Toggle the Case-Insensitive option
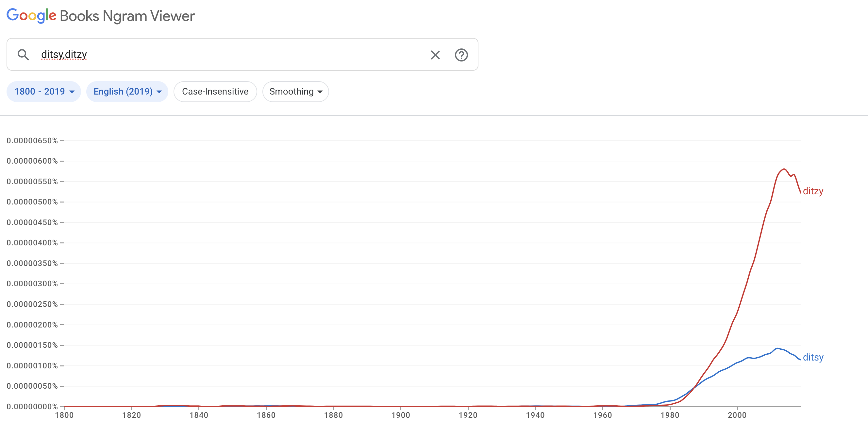This screenshot has height=424, width=868. [x=215, y=91]
